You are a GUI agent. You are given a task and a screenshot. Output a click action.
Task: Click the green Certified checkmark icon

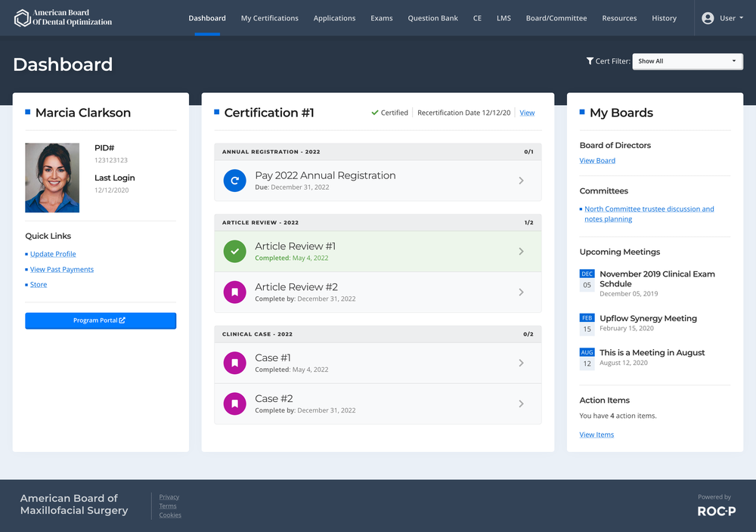point(375,112)
